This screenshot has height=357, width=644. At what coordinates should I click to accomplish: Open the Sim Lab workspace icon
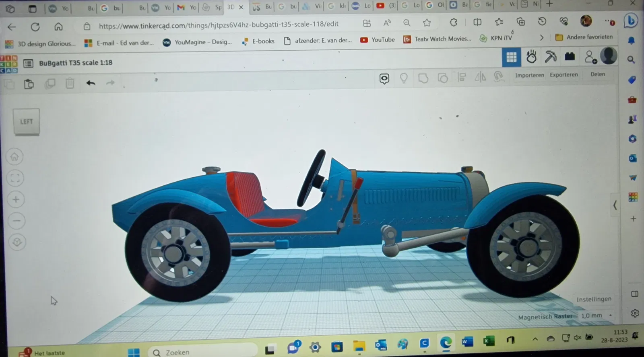point(531,57)
